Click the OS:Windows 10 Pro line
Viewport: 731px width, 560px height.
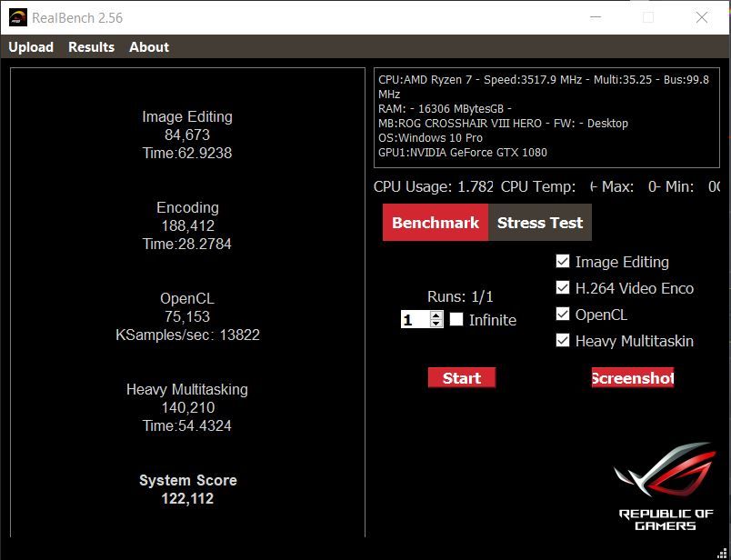430,138
